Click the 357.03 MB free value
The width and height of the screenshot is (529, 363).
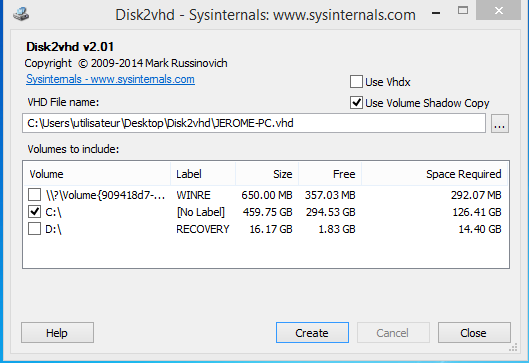(330, 195)
